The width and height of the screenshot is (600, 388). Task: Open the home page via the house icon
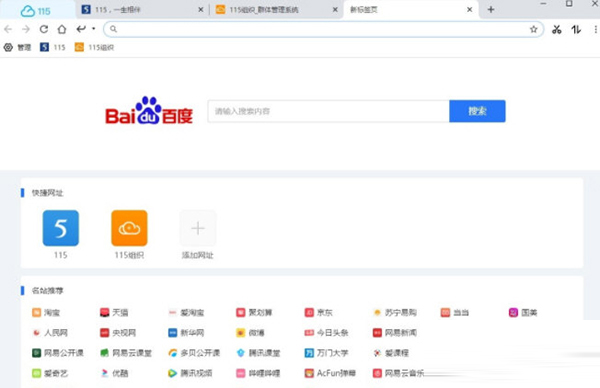[62, 29]
